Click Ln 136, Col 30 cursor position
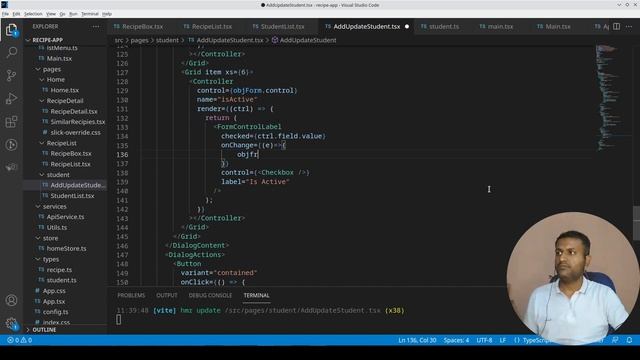This screenshot has height=360, width=640. 417,340
